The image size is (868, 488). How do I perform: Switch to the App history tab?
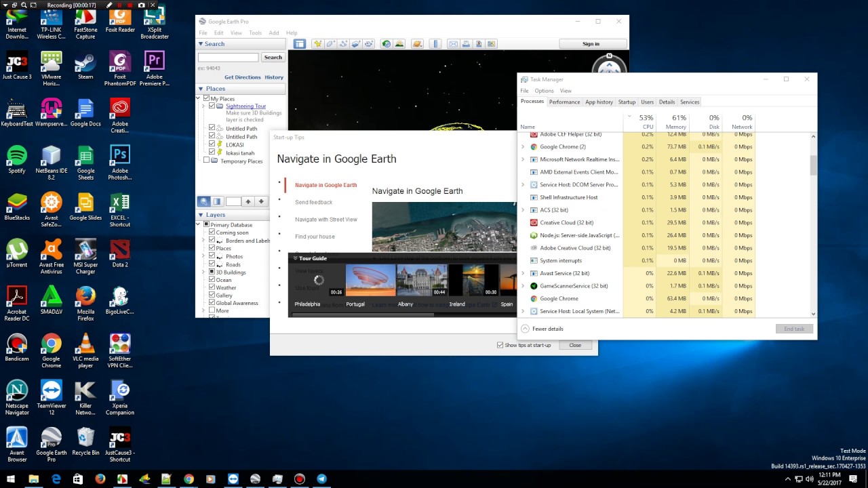pyautogui.click(x=599, y=102)
